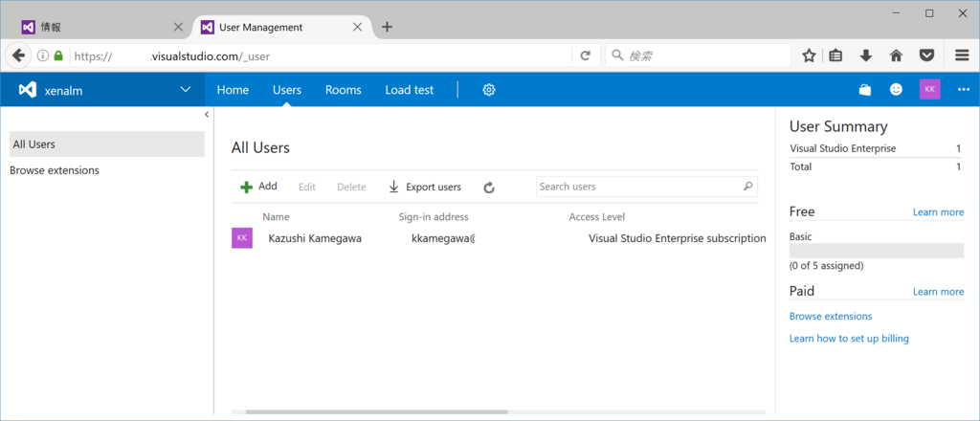Sort by the Access Level column header
The height and width of the screenshot is (421, 980).
coord(597,217)
